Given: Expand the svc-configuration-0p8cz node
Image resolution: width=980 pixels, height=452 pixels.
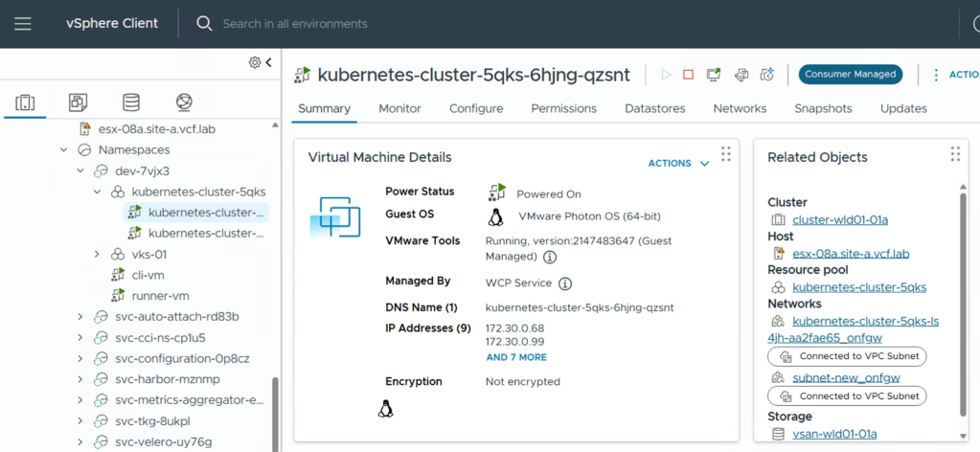Looking at the screenshot, I should coord(80,359).
